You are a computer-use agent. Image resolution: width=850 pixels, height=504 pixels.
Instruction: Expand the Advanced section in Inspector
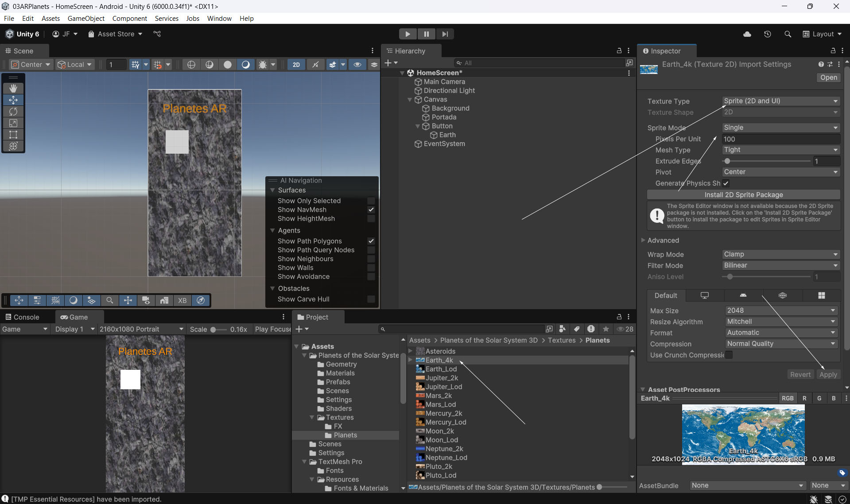point(663,240)
